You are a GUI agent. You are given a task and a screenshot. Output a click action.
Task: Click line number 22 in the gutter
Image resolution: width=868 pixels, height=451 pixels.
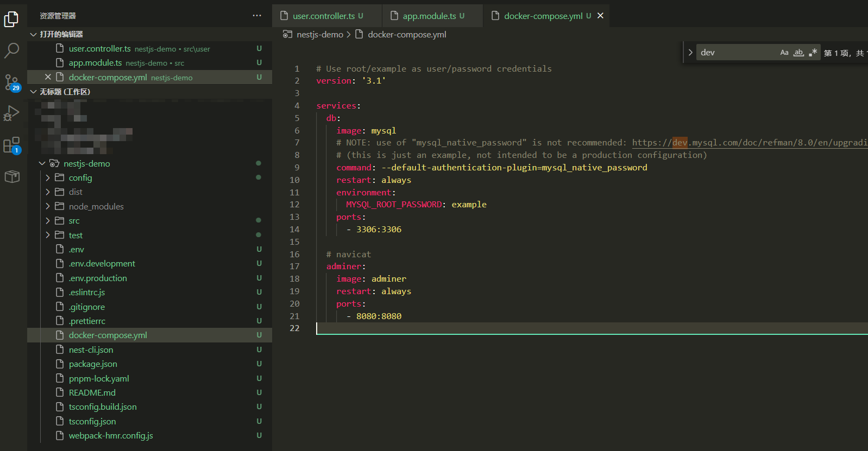(294, 328)
